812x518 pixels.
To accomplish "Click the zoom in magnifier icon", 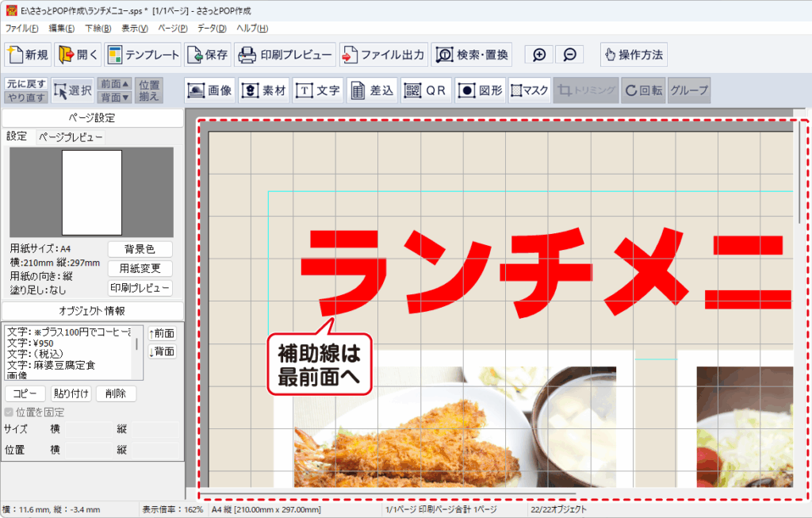I will pyautogui.click(x=539, y=55).
